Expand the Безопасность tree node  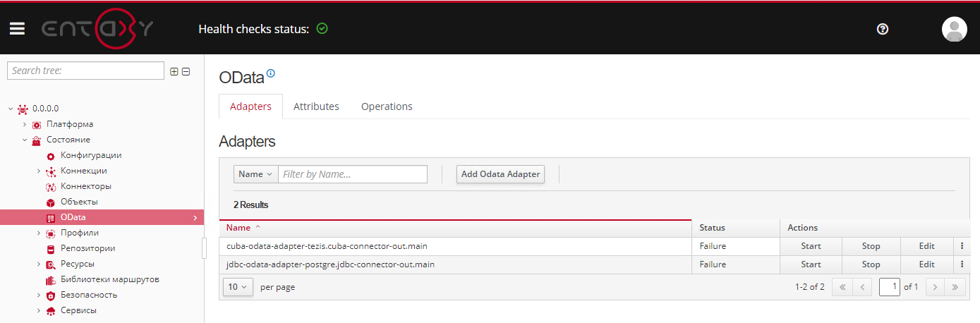coord(39,295)
